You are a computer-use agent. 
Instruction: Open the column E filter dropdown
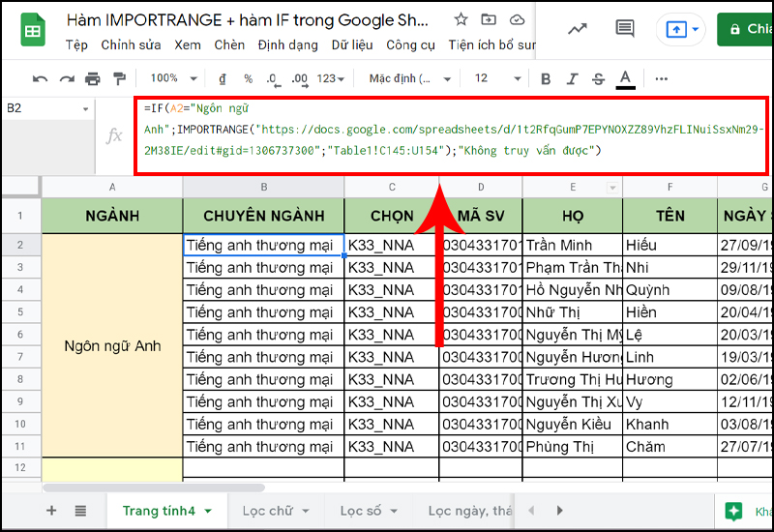[612, 188]
